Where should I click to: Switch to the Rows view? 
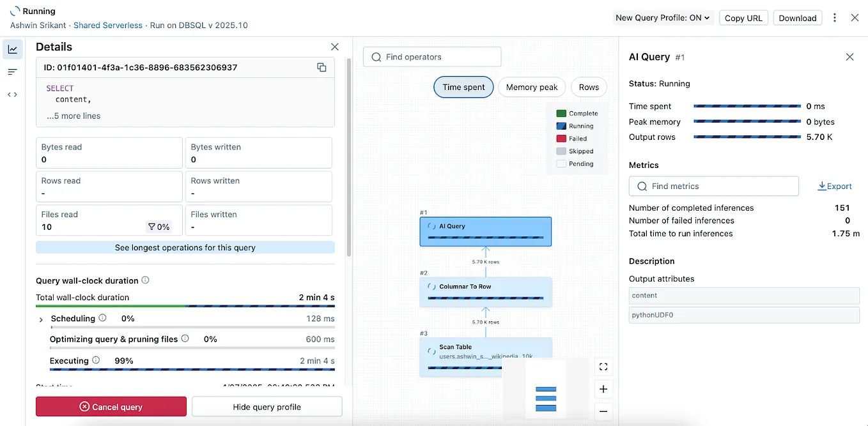point(588,87)
